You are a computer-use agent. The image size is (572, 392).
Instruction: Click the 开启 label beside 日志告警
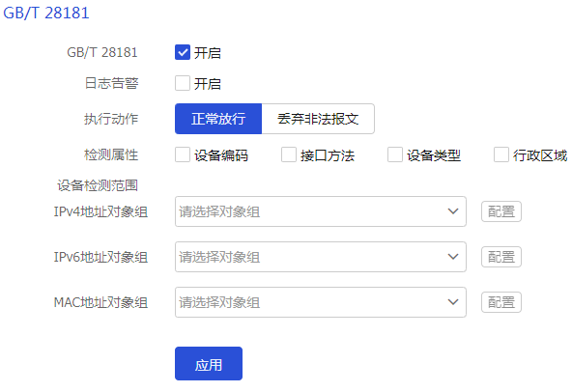point(207,84)
